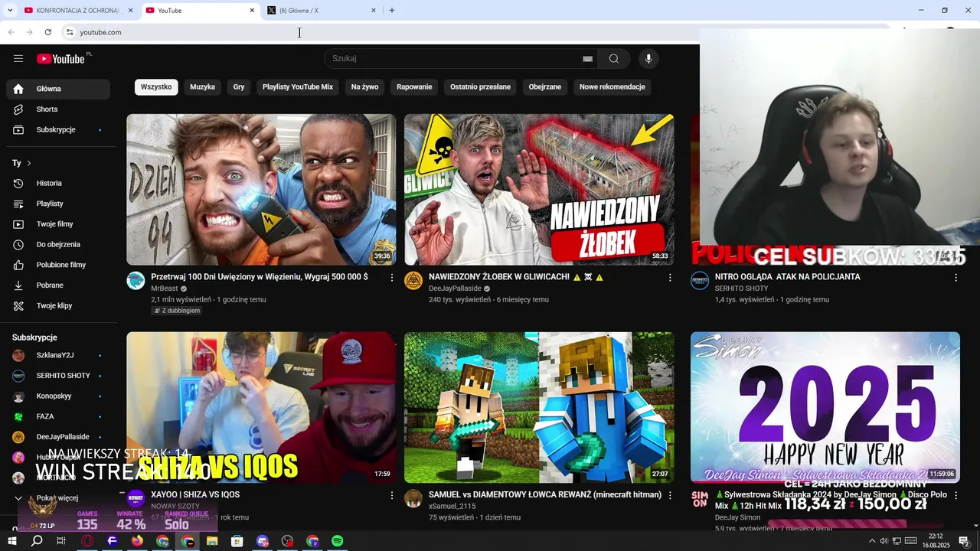Select the Na żywo filter chip

click(364, 87)
